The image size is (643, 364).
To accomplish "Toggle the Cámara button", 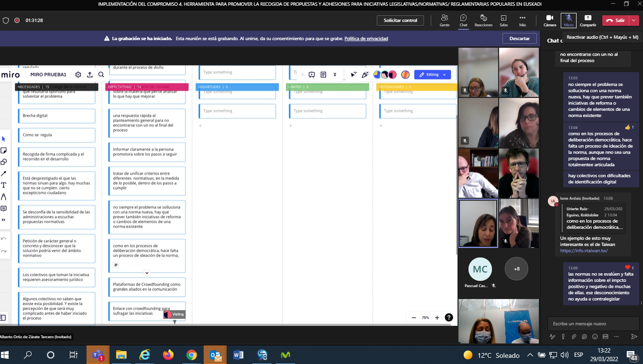I will point(550,20).
